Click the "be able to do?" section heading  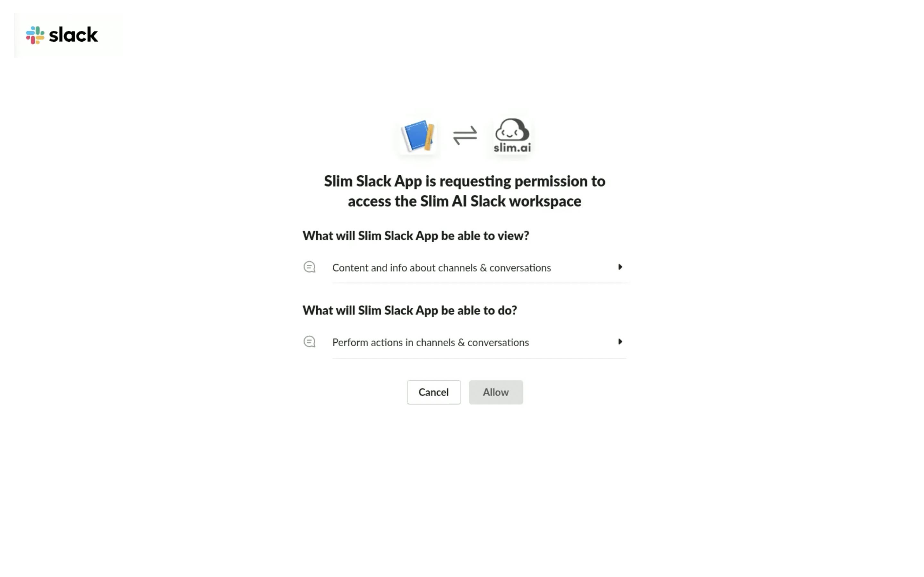[x=410, y=311]
